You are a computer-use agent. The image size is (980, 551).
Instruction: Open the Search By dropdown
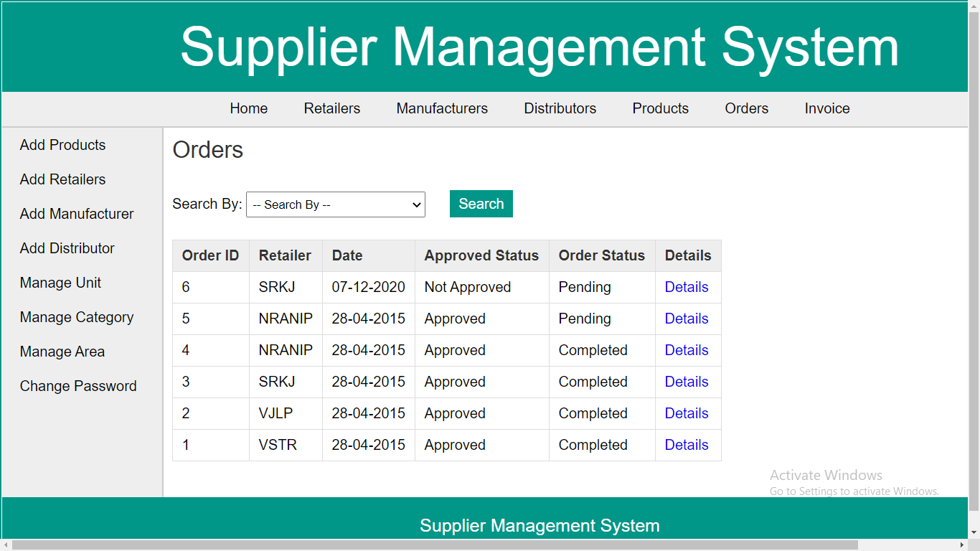pyautogui.click(x=335, y=204)
